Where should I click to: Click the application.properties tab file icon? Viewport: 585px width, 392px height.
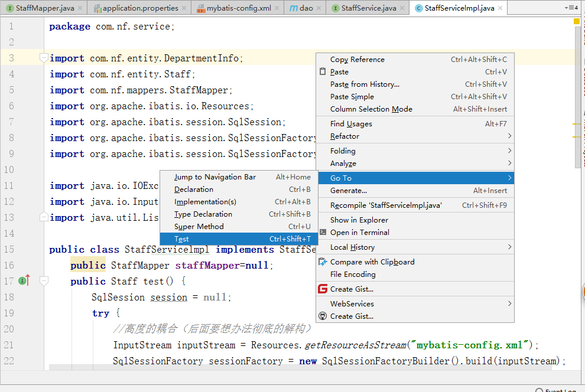pos(97,8)
